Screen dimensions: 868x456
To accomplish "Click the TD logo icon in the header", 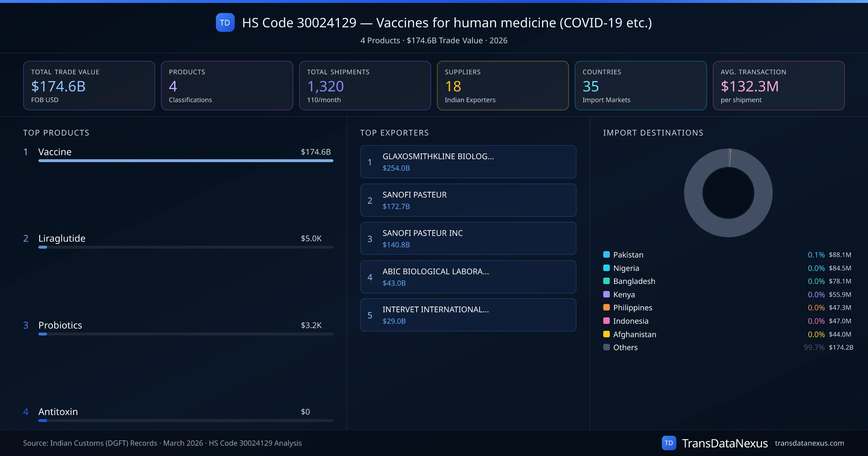I will (x=225, y=23).
